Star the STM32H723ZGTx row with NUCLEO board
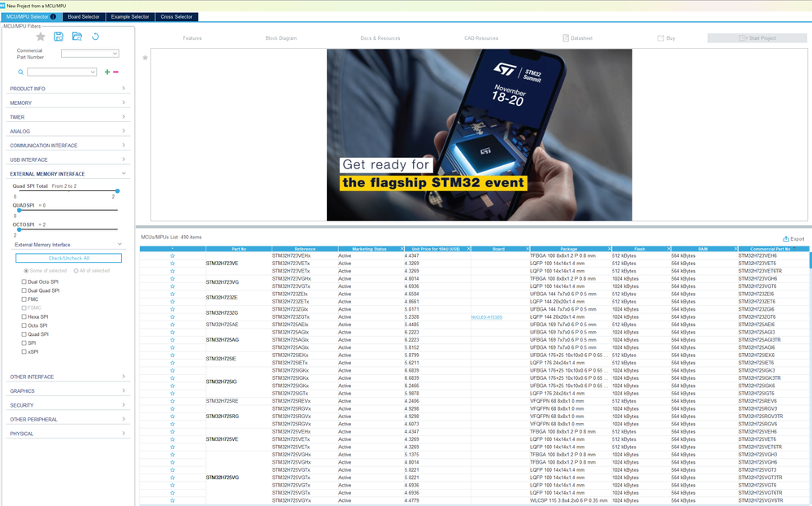This screenshot has height=506, width=812. (172, 316)
